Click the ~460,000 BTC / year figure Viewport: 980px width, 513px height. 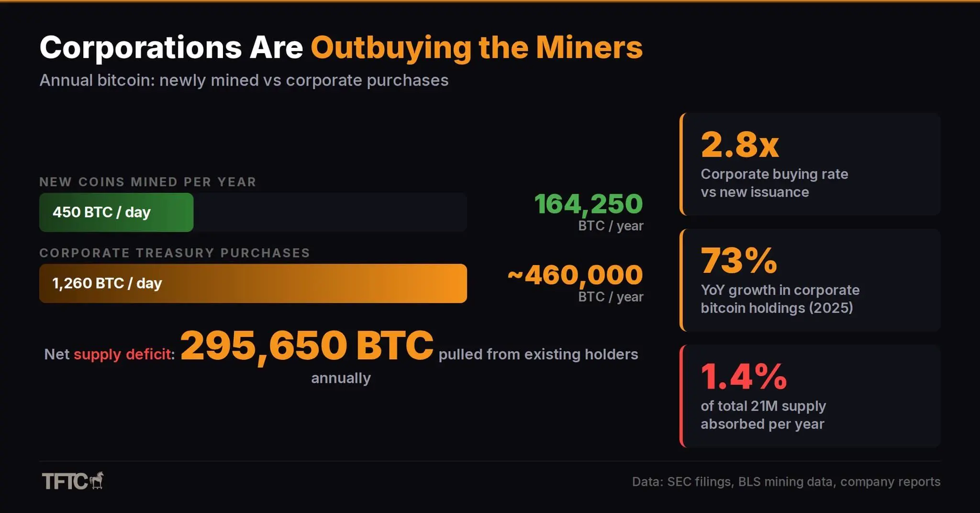[x=576, y=276]
